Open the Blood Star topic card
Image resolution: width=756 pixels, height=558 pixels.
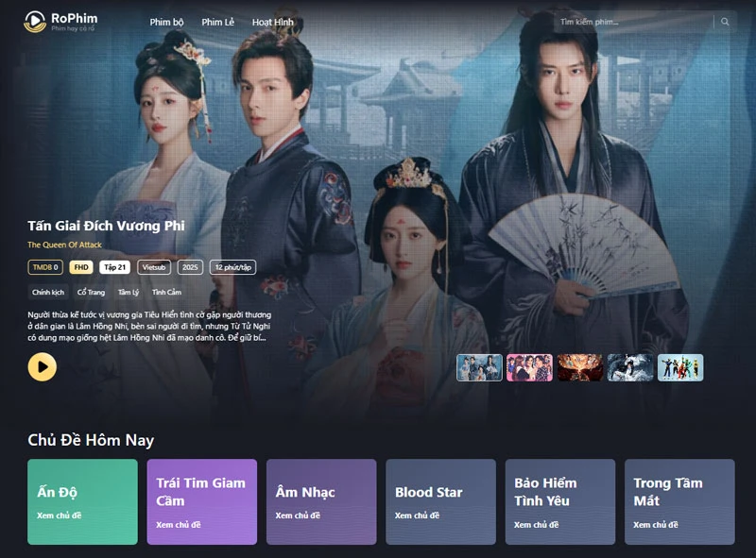[x=440, y=501]
